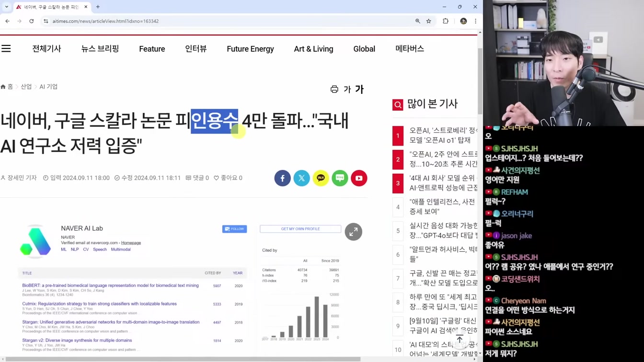Share article via KakaoTalk

[x=321, y=178]
